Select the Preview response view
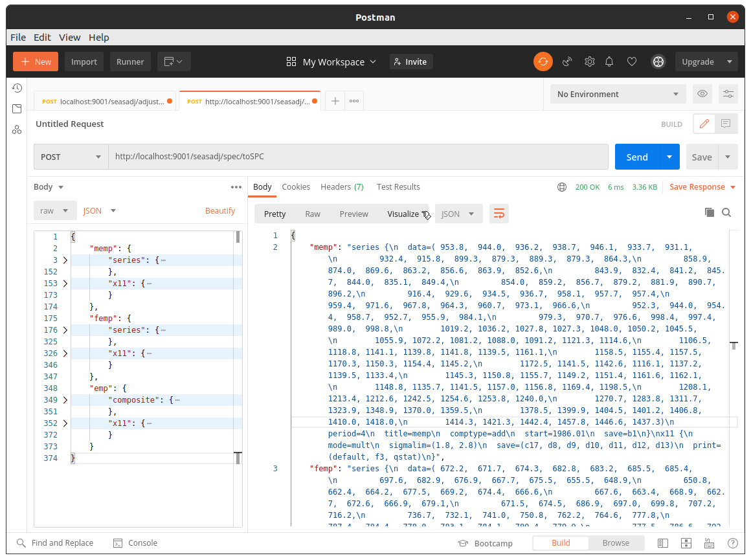 point(354,214)
